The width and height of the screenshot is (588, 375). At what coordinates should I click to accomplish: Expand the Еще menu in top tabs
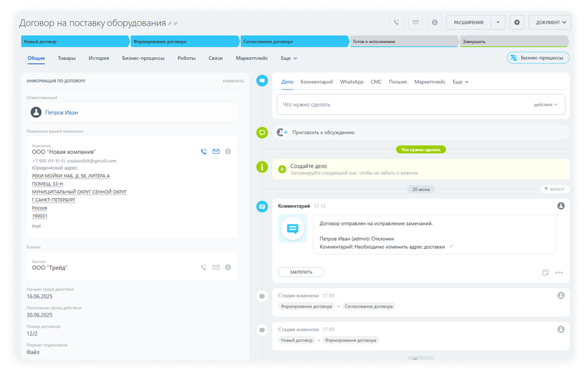pyautogui.click(x=289, y=58)
